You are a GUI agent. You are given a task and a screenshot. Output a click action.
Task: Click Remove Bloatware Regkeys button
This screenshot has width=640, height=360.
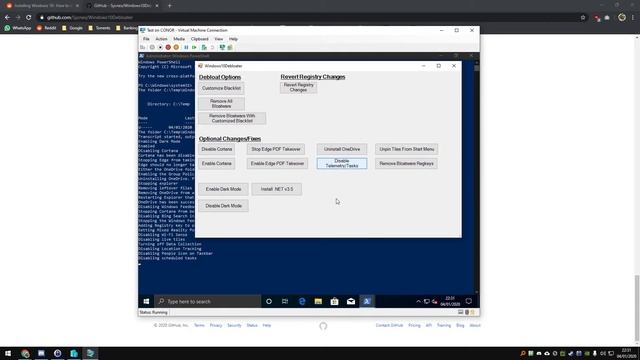407,164
